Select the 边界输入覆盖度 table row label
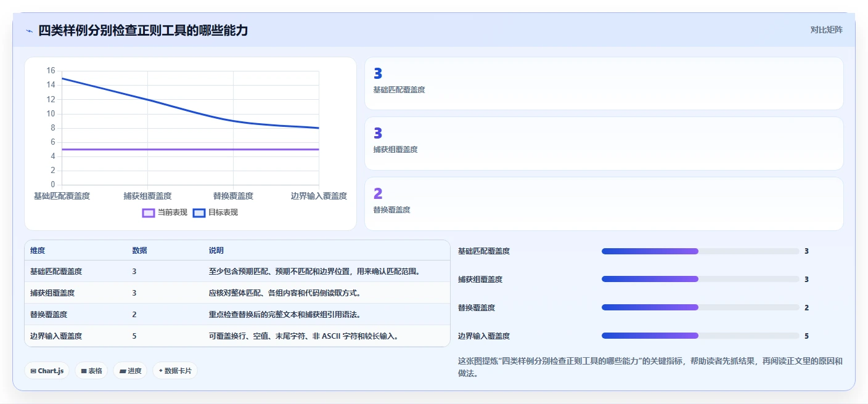The image size is (868, 404). pos(56,336)
